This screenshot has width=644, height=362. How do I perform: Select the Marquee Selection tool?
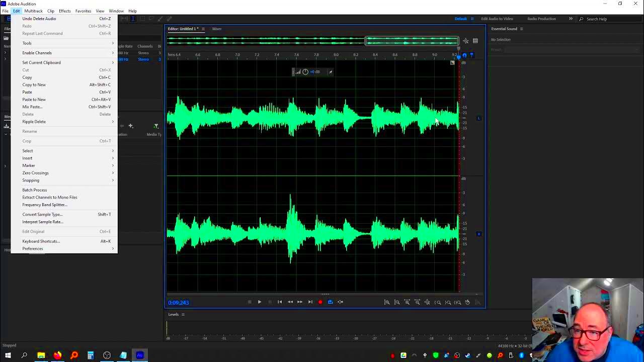[141, 19]
